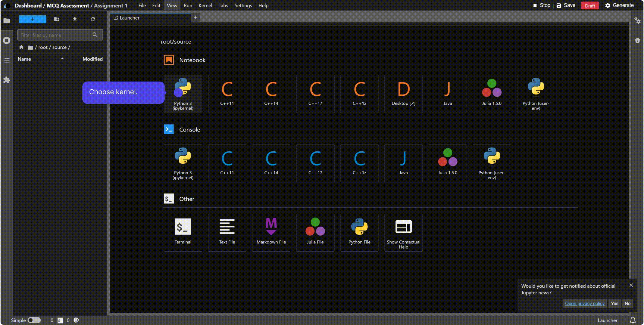Create a Java notebook
644x325 pixels.
point(448,94)
